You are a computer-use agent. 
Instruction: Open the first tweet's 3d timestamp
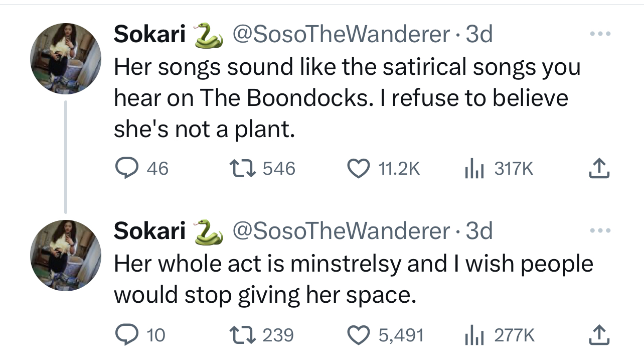(x=479, y=35)
